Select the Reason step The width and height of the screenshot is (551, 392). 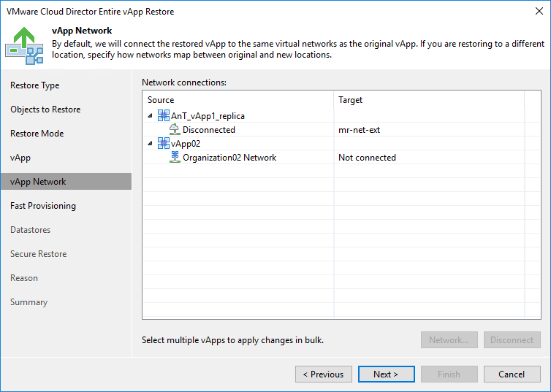click(24, 278)
